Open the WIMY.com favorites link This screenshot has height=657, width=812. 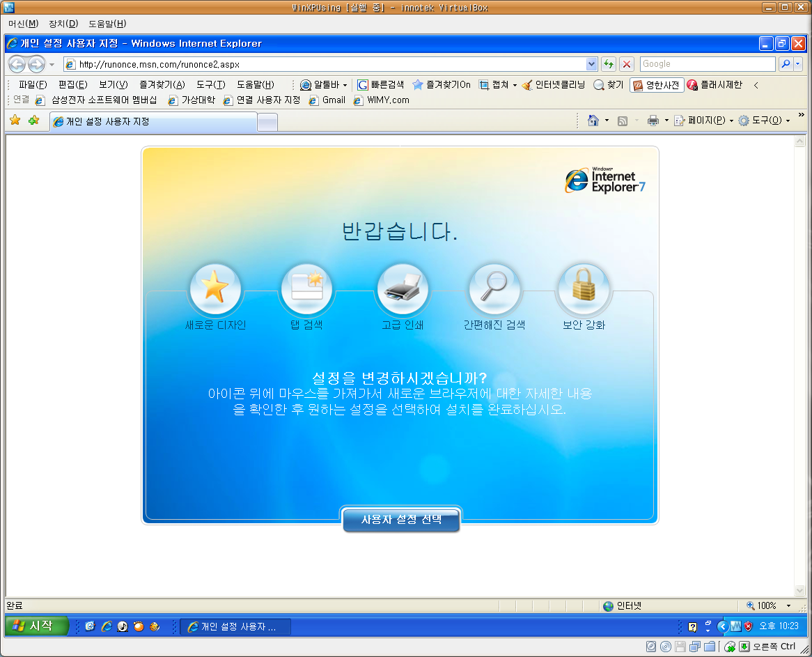(x=381, y=100)
